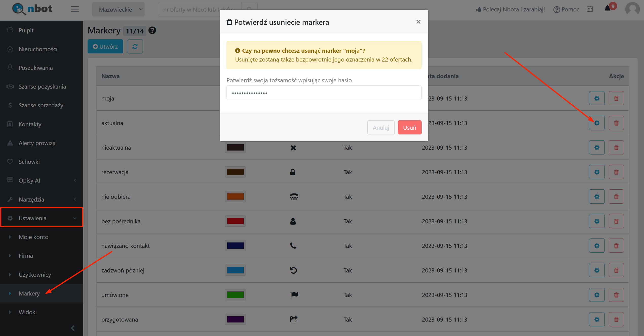
Task: Edit zadzwoń później marker with gear icon
Action: pos(597,270)
